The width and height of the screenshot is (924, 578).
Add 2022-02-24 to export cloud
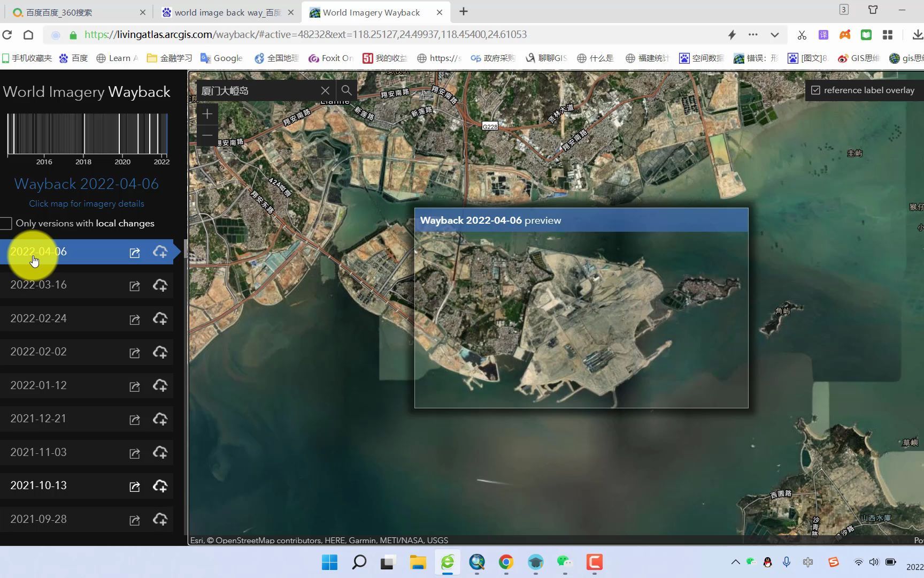pyautogui.click(x=160, y=319)
